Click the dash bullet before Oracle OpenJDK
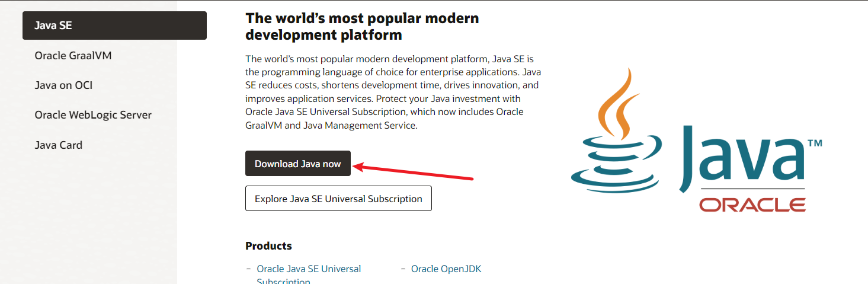This screenshot has height=284, width=868. pyautogui.click(x=403, y=269)
